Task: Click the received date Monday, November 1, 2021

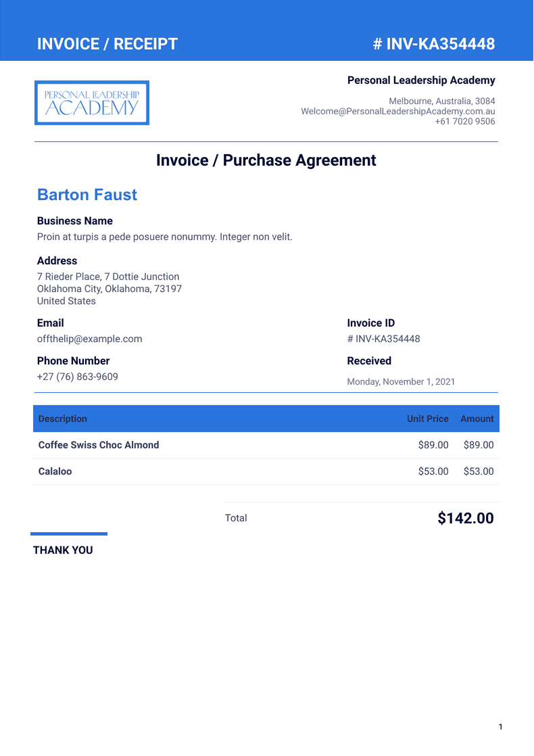Action: 401,381
